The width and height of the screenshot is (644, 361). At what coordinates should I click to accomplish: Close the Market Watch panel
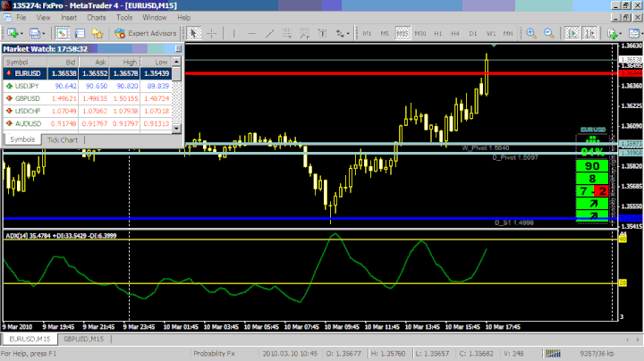178,48
